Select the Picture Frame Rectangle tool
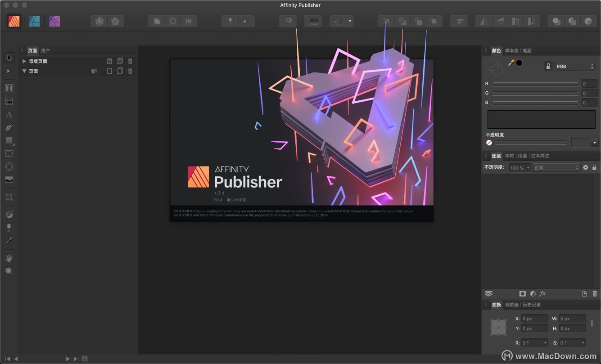 [9, 153]
